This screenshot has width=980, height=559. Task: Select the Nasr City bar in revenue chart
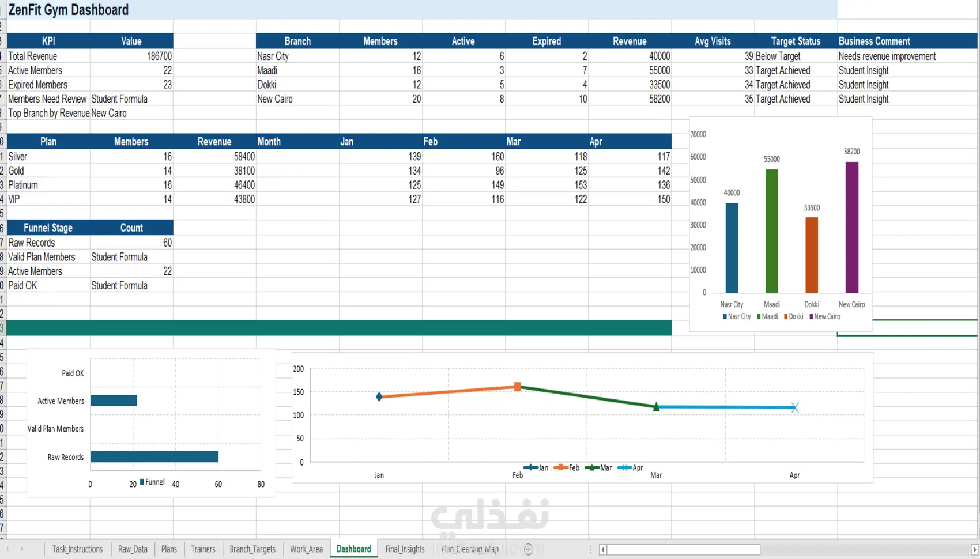tap(732, 248)
